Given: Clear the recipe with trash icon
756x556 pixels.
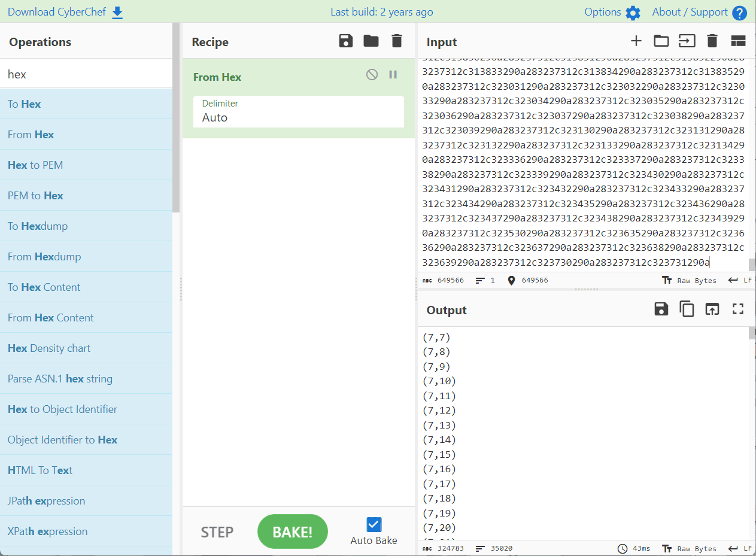Looking at the screenshot, I should (x=396, y=41).
